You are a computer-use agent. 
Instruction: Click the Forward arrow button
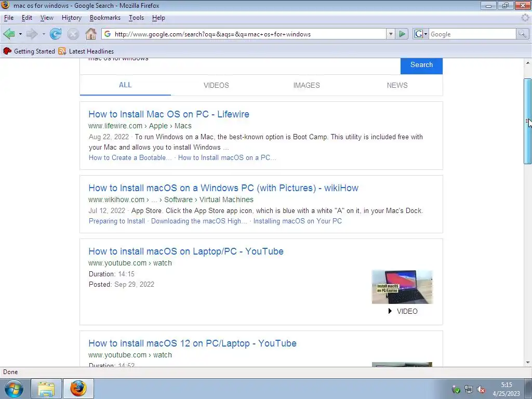(32, 34)
